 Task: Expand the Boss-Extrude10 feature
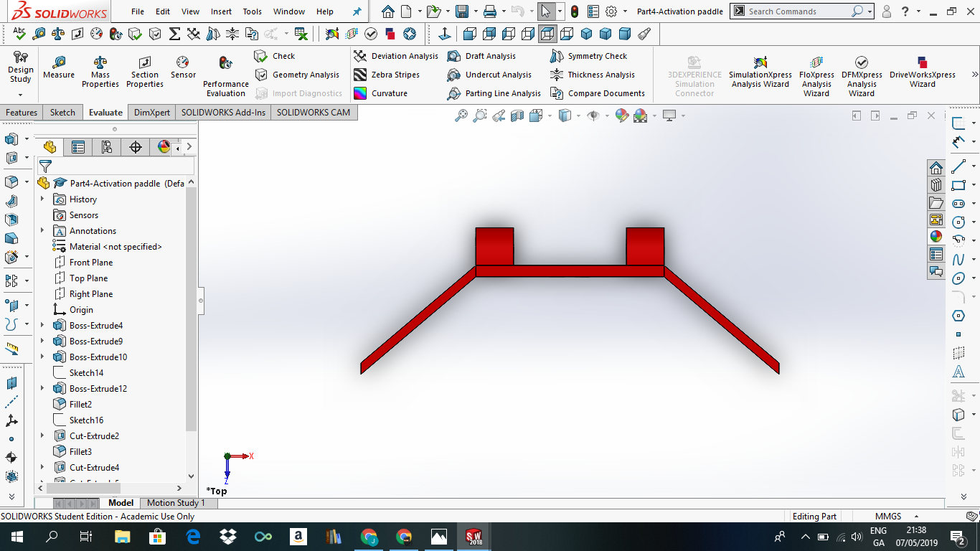click(42, 357)
